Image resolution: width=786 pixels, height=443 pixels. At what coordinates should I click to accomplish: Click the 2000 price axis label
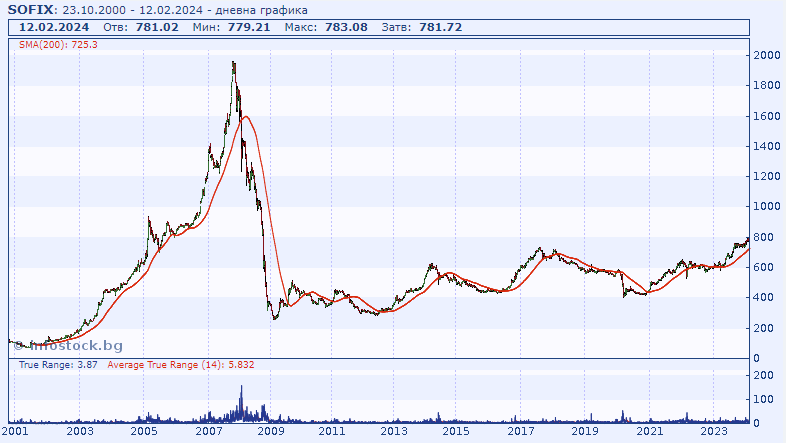767,55
